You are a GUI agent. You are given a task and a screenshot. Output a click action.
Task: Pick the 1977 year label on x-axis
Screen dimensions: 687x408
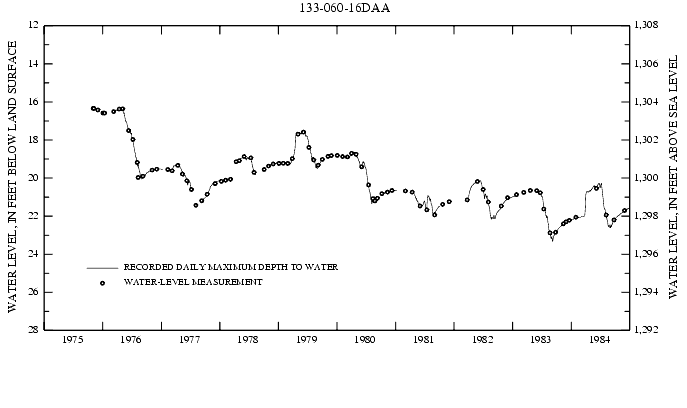click(190, 340)
